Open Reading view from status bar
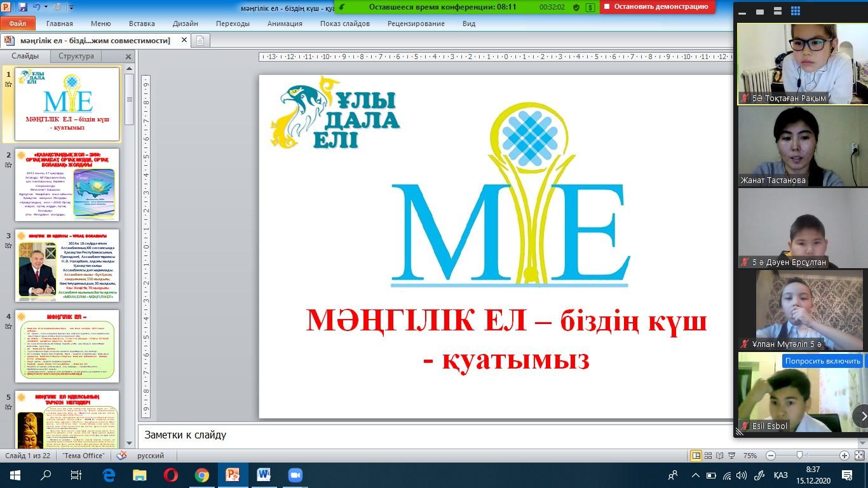 coord(719,456)
